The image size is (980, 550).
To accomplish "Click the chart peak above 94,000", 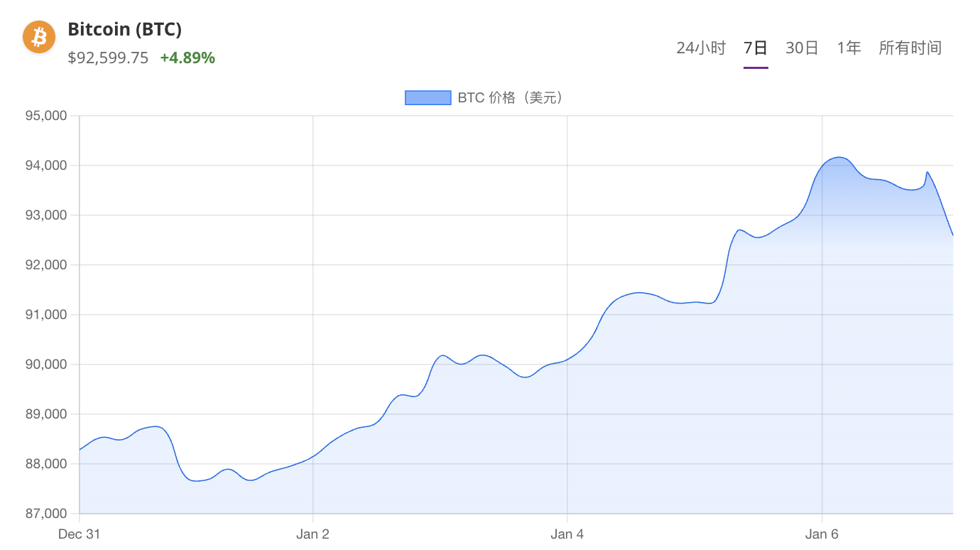I will [x=839, y=157].
